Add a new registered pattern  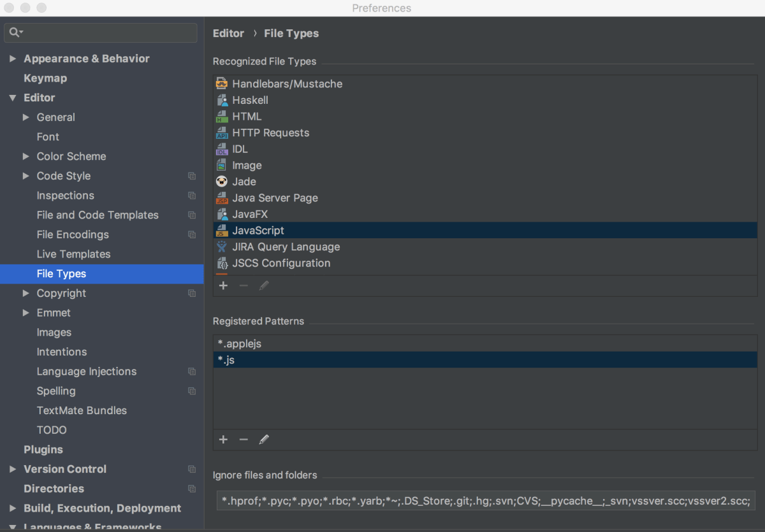click(x=223, y=440)
